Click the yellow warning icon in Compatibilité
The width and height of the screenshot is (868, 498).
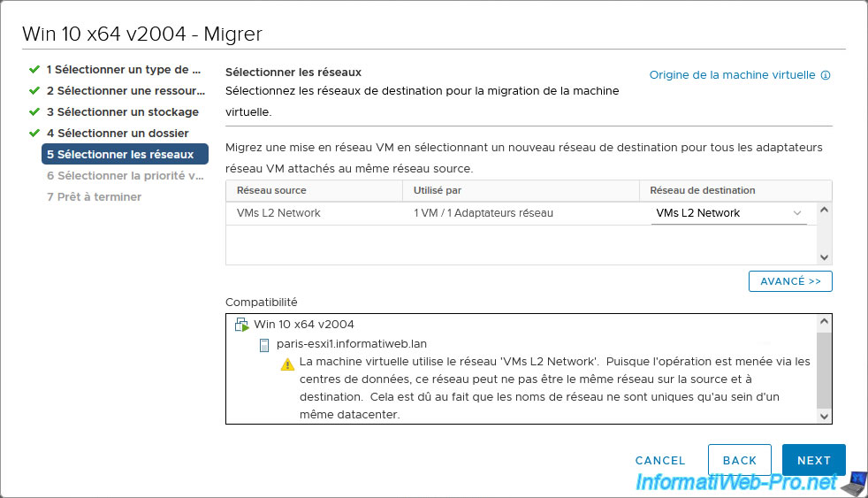[x=287, y=364]
